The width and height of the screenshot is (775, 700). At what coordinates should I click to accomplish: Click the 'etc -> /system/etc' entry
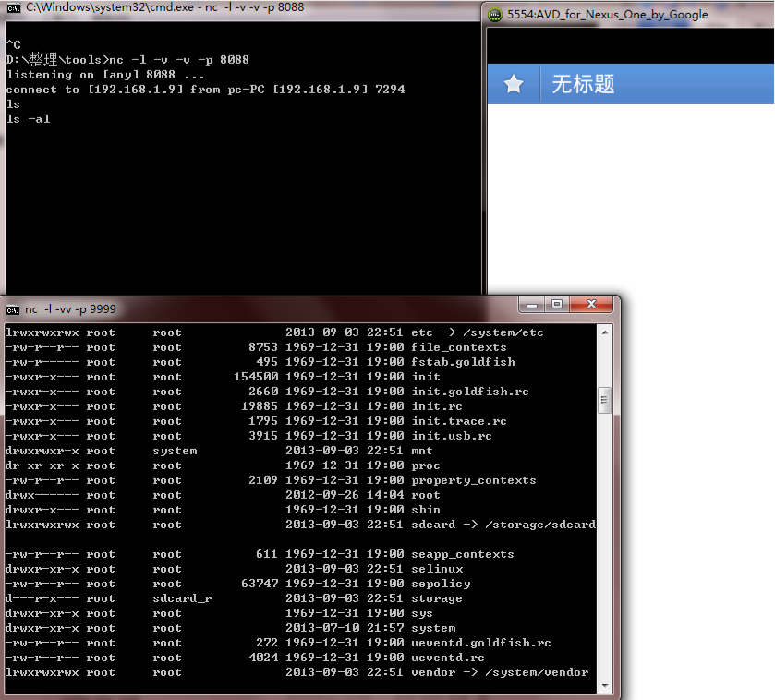pos(477,332)
